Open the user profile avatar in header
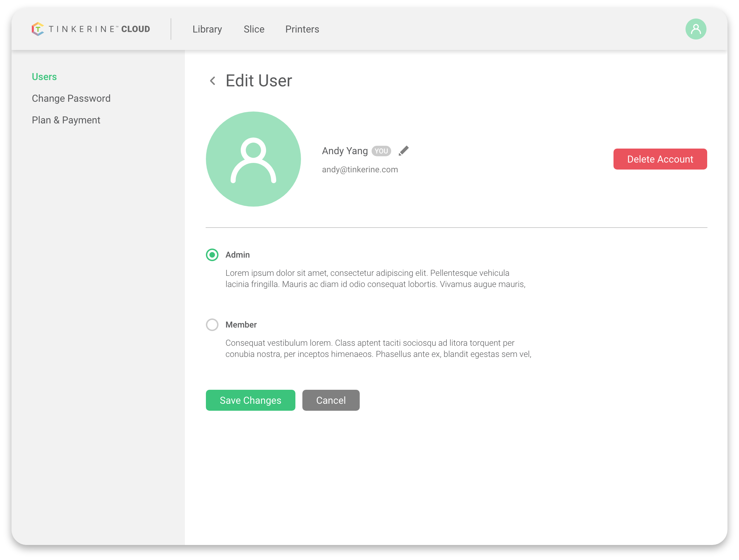 [x=696, y=29]
